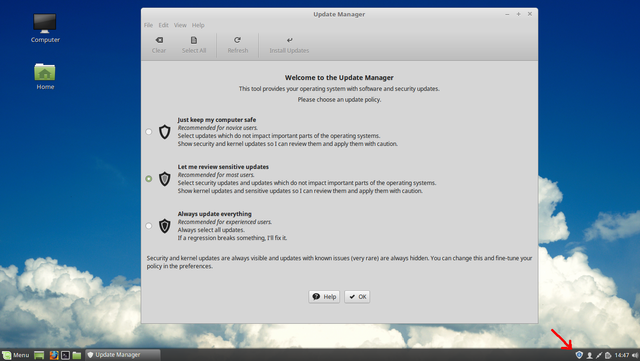
Task: Select the Let me review sensitive updates policy
Action: click(x=149, y=179)
